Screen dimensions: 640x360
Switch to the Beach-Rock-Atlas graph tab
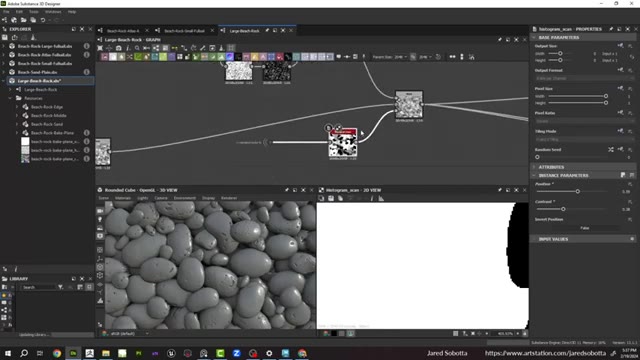click(123, 31)
